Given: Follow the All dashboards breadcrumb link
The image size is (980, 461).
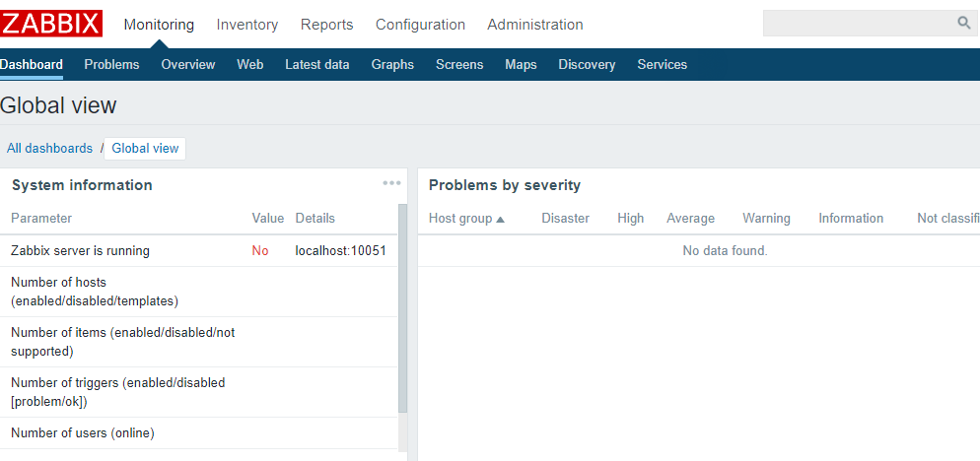Looking at the screenshot, I should (x=49, y=149).
